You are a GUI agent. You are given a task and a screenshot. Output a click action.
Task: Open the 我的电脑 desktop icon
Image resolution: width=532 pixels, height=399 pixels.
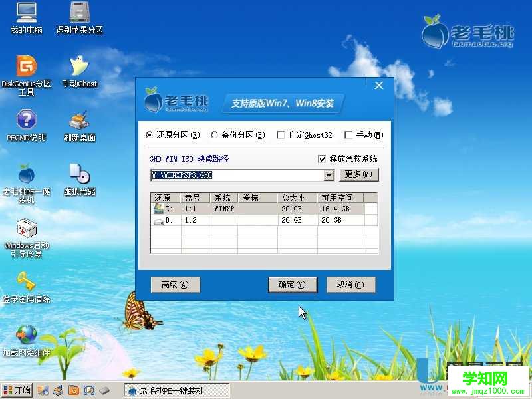[27, 18]
